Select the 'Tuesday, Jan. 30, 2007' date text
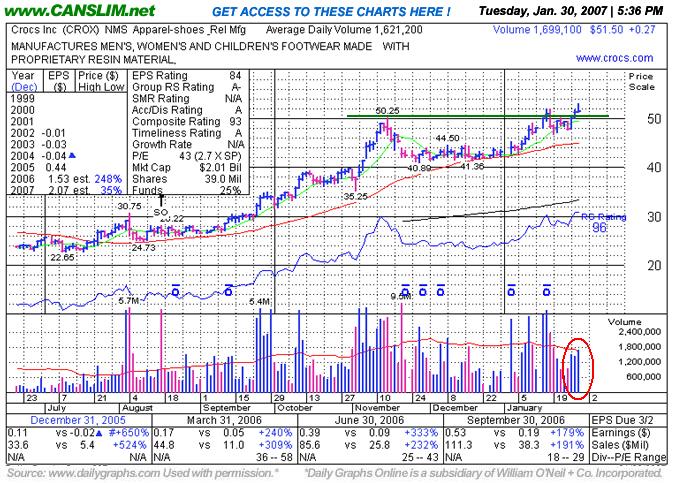 pyautogui.click(x=543, y=11)
